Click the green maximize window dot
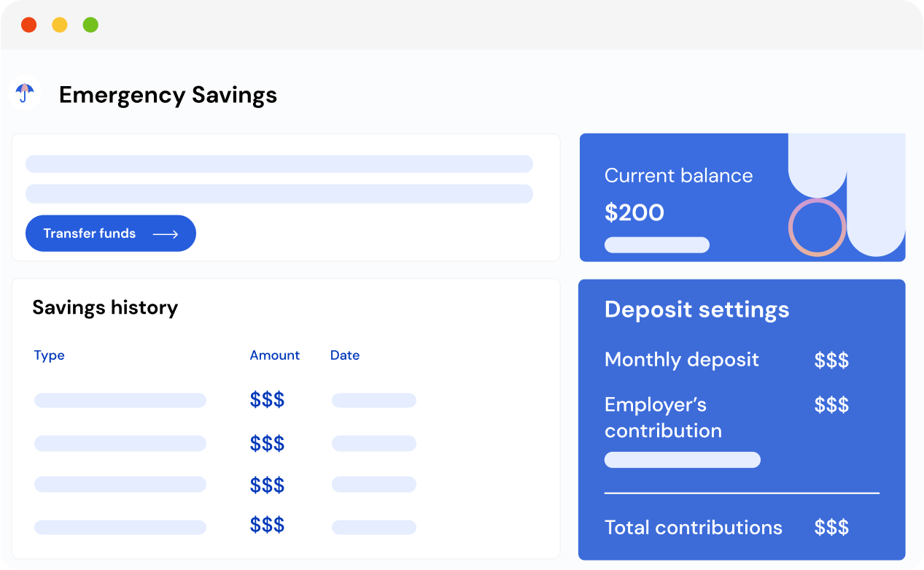The image size is (924, 570). (x=90, y=25)
